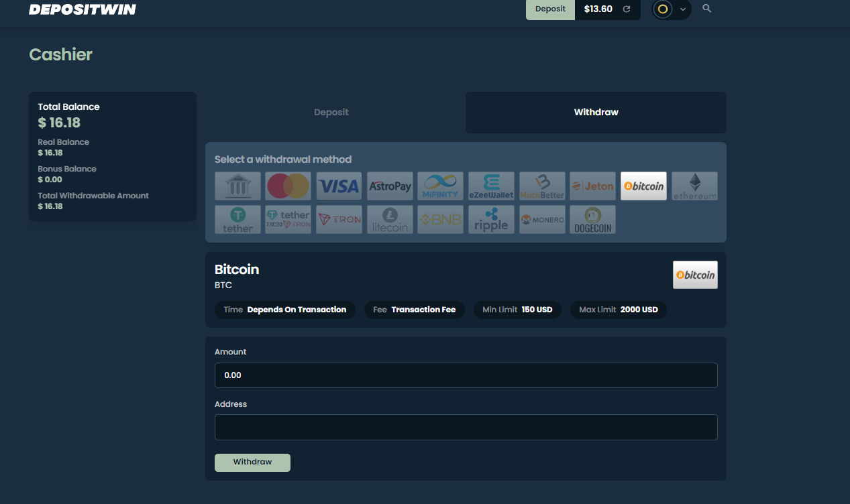Click the Bitcoin logo in details panel
The image size is (850, 504).
[x=695, y=275]
